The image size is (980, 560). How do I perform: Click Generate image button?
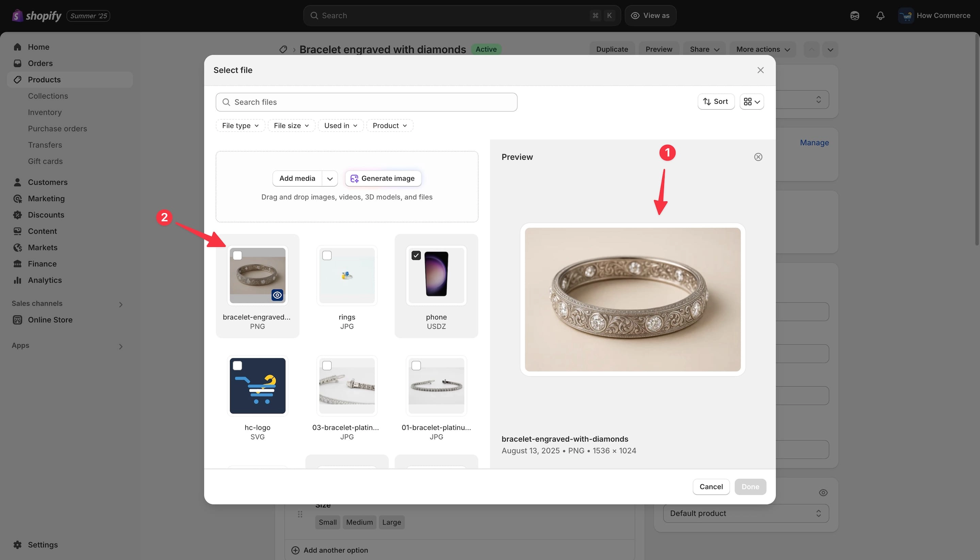click(383, 179)
